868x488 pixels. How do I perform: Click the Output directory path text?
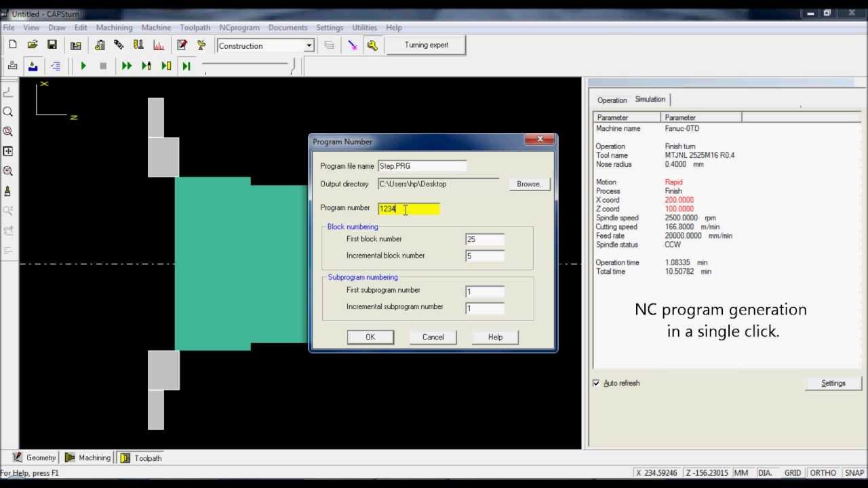[413, 184]
